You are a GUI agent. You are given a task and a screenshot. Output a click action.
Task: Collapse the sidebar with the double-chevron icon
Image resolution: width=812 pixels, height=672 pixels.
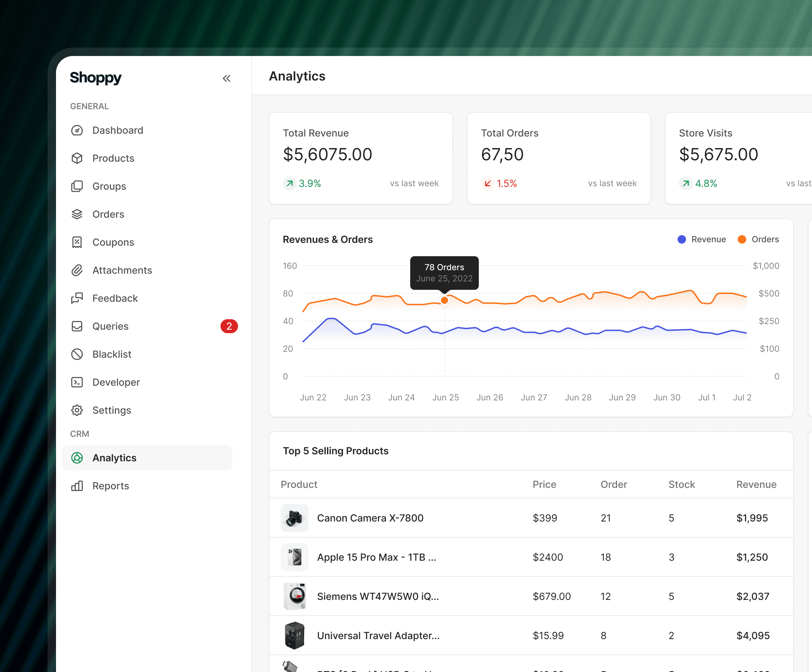coord(226,78)
